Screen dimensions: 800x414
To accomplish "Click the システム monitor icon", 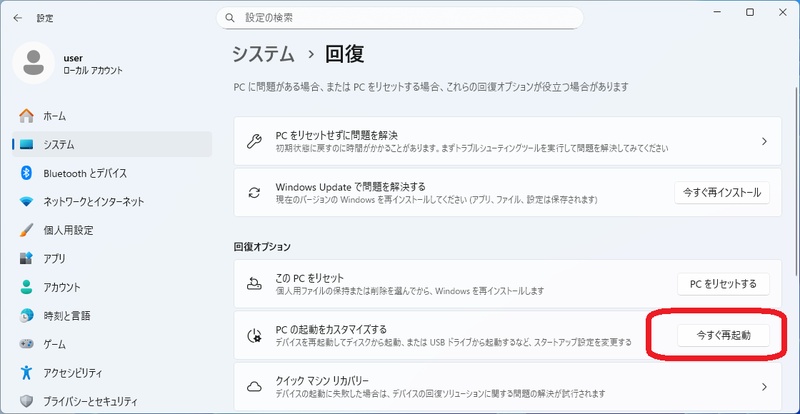I will pyautogui.click(x=27, y=144).
